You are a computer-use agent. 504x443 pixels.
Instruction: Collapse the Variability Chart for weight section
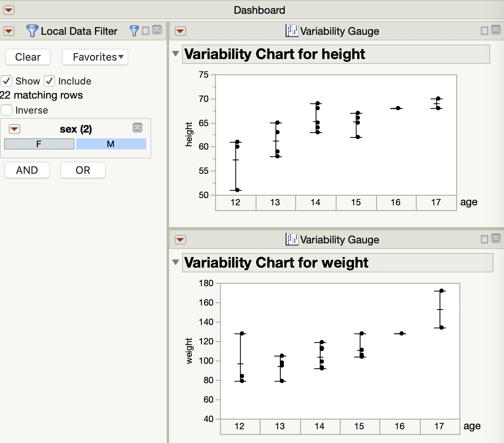pos(176,262)
